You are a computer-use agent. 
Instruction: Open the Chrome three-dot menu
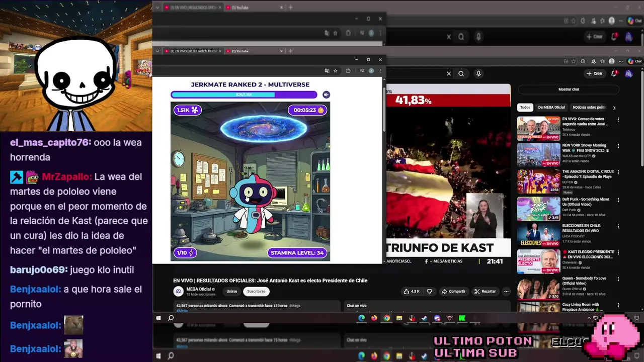click(x=380, y=71)
